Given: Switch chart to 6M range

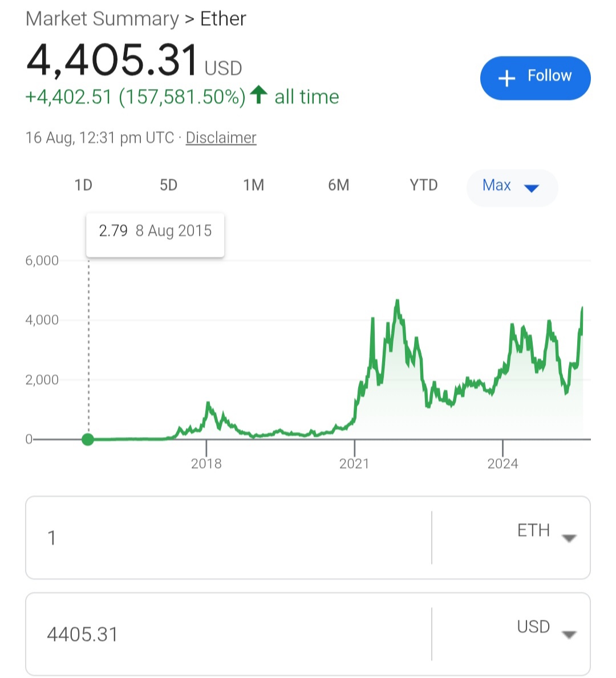Looking at the screenshot, I should click(x=338, y=185).
